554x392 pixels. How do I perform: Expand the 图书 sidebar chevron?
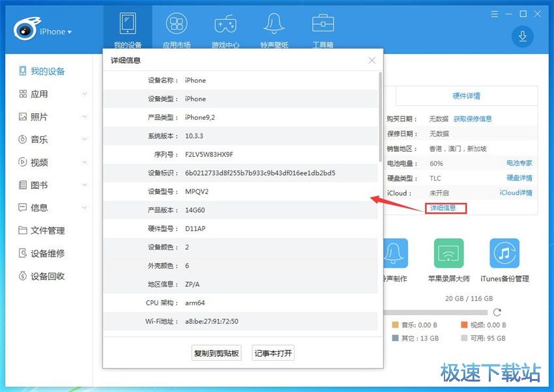(x=85, y=184)
